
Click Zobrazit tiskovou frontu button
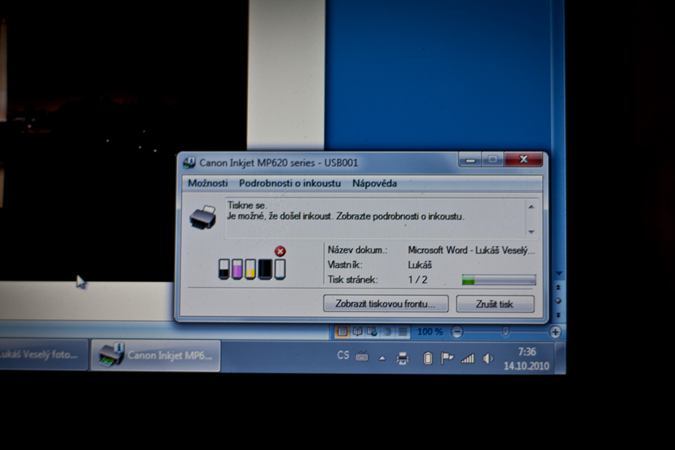[x=386, y=304]
